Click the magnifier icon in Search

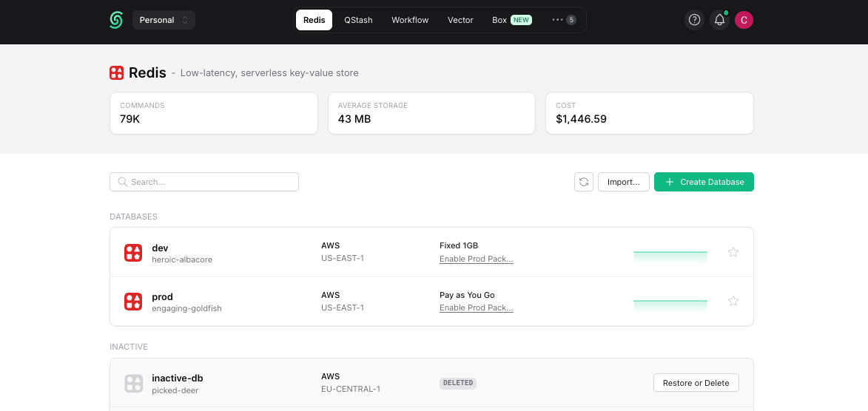(122, 182)
